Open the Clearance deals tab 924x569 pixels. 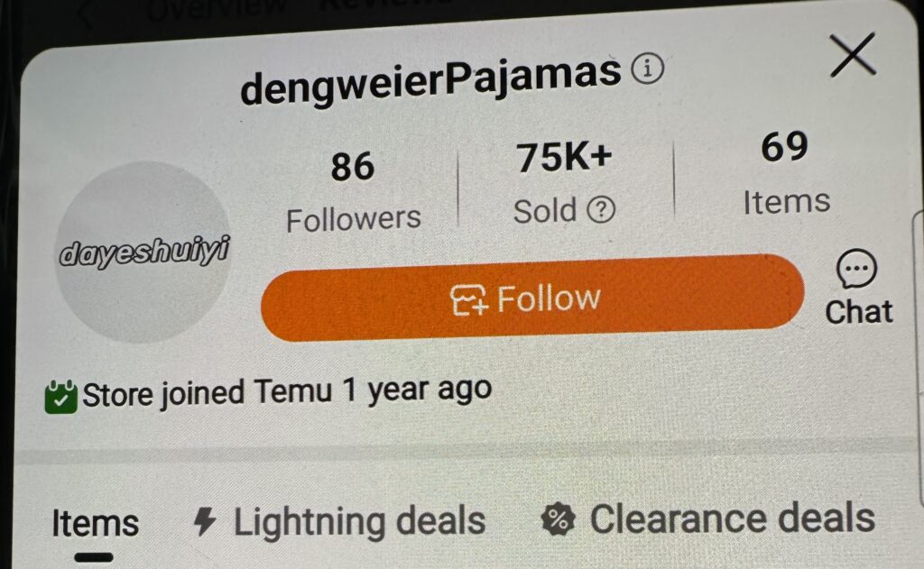(707, 519)
